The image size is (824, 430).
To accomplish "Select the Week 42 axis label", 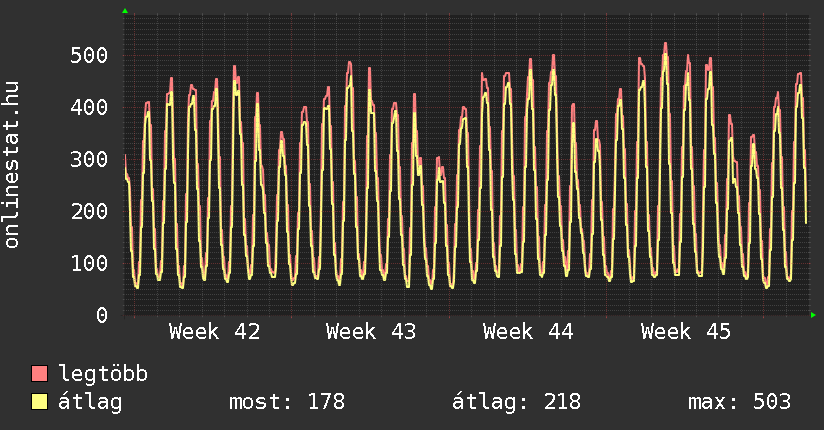I will [214, 332].
